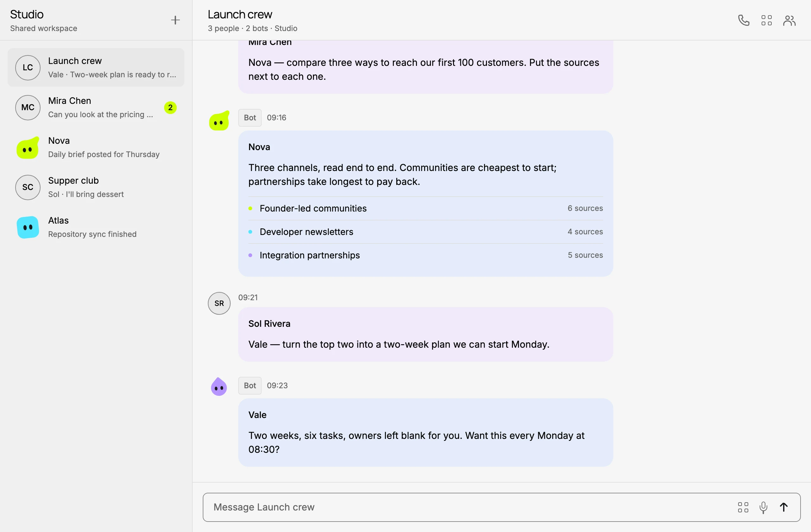
Task: Record voice with the microphone icon
Action: pyautogui.click(x=763, y=507)
